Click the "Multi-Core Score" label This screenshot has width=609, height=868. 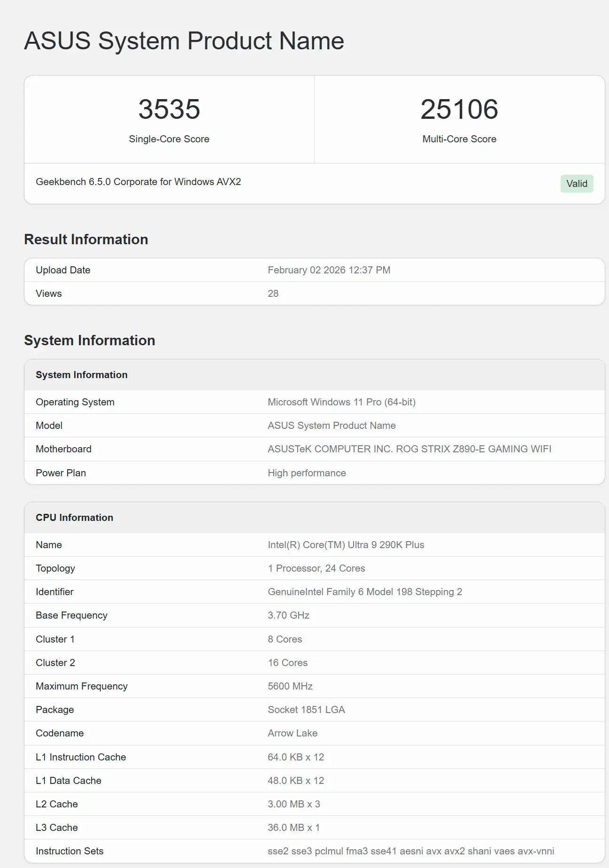point(459,139)
